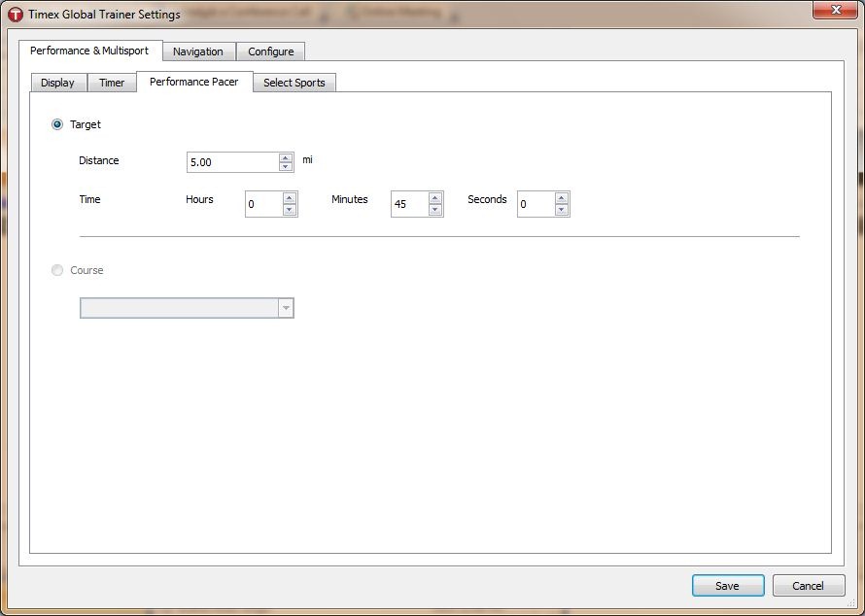Click the Timex logo icon in title bar
Screen dimensions: 865x616
[x=15, y=14]
